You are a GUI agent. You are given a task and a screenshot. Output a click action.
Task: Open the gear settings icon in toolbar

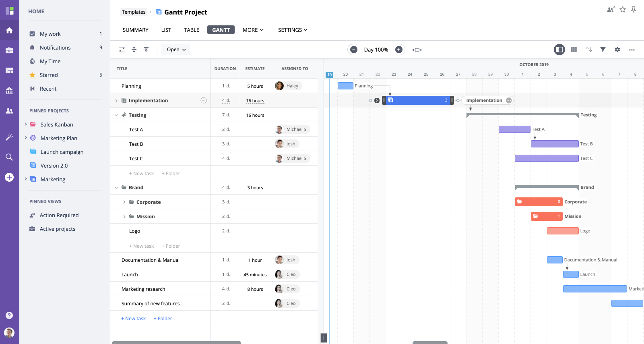[x=617, y=50]
